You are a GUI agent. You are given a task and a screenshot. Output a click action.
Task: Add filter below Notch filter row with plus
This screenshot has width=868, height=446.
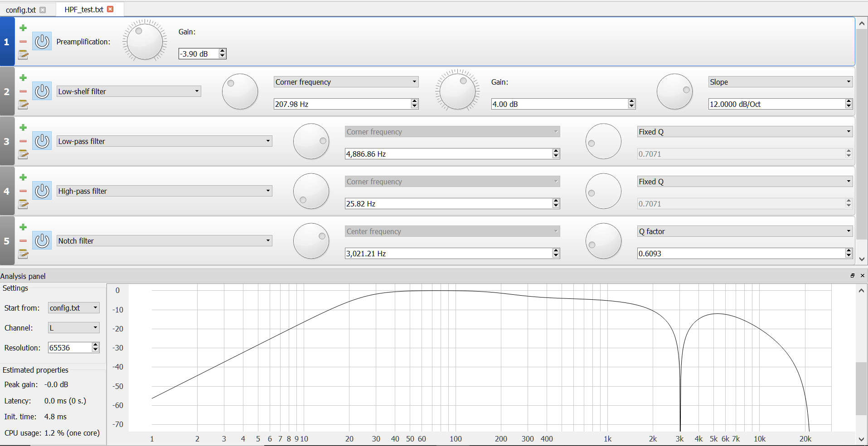click(x=23, y=227)
